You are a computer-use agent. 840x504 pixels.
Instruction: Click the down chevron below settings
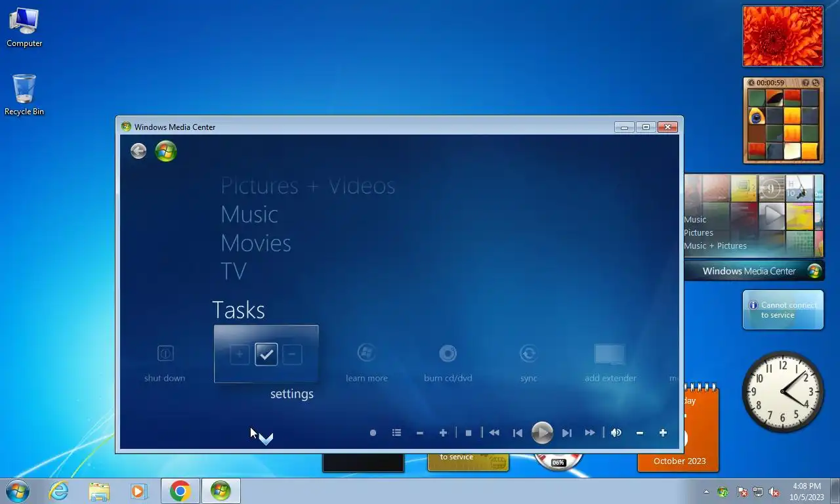(266, 439)
